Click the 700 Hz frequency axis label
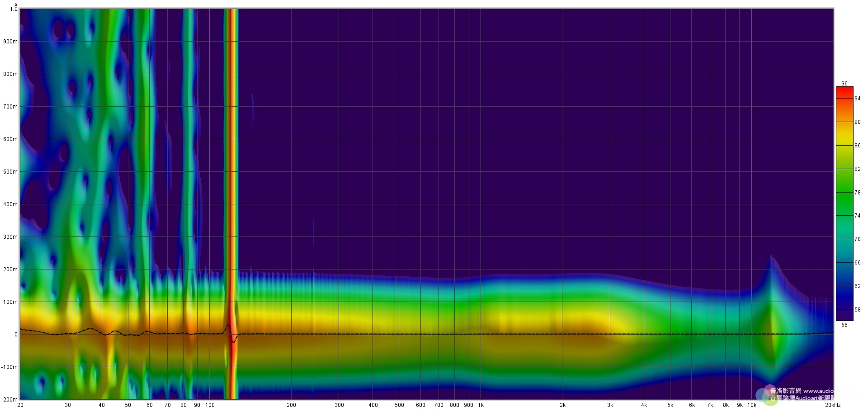This screenshot has width=868, height=411. (439, 405)
